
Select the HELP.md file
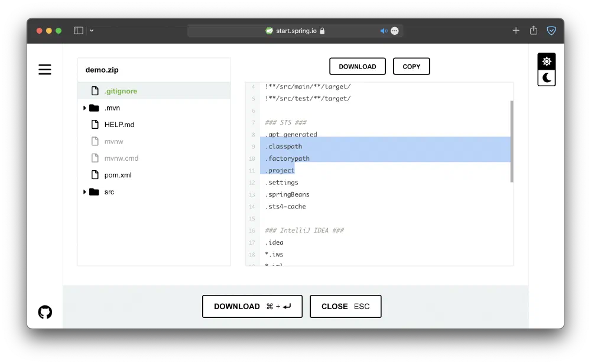(x=119, y=125)
